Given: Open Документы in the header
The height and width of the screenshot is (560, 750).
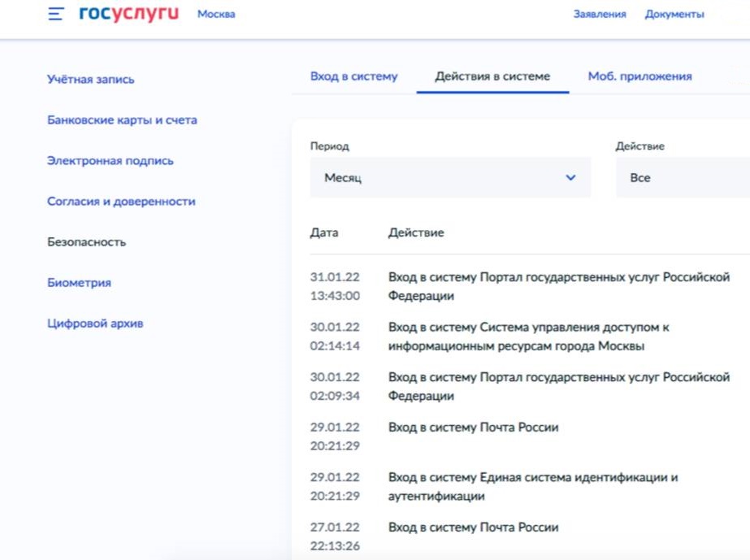Looking at the screenshot, I should (x=674, y=15).
